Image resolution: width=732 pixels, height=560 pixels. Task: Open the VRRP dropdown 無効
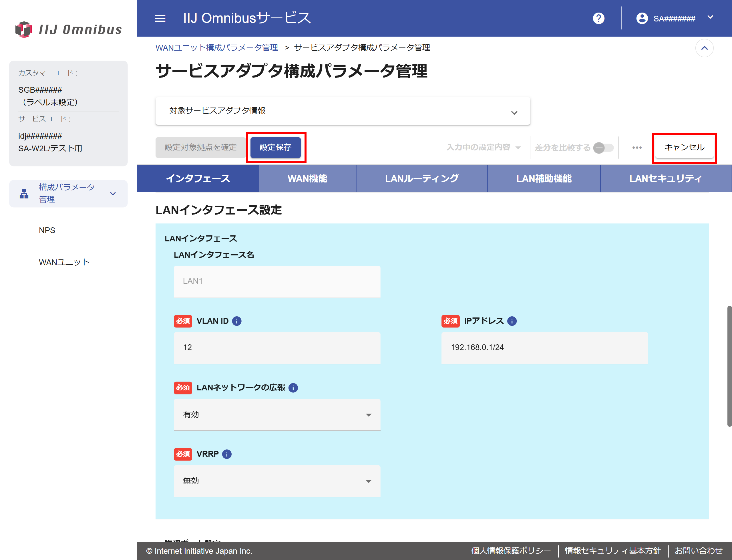[x=277, y=481]
